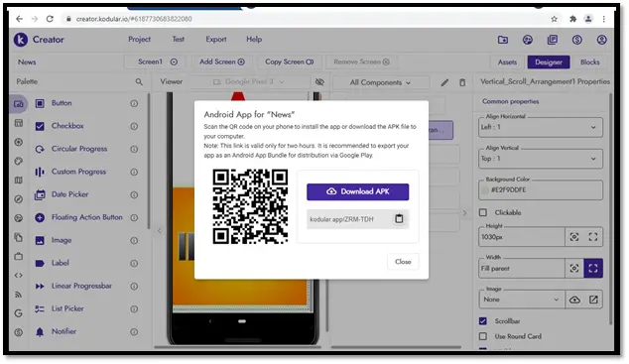Show info for Button component
The width and height of the screenshot is (629, 364).
pyautogui.click(x=134, y=103)
